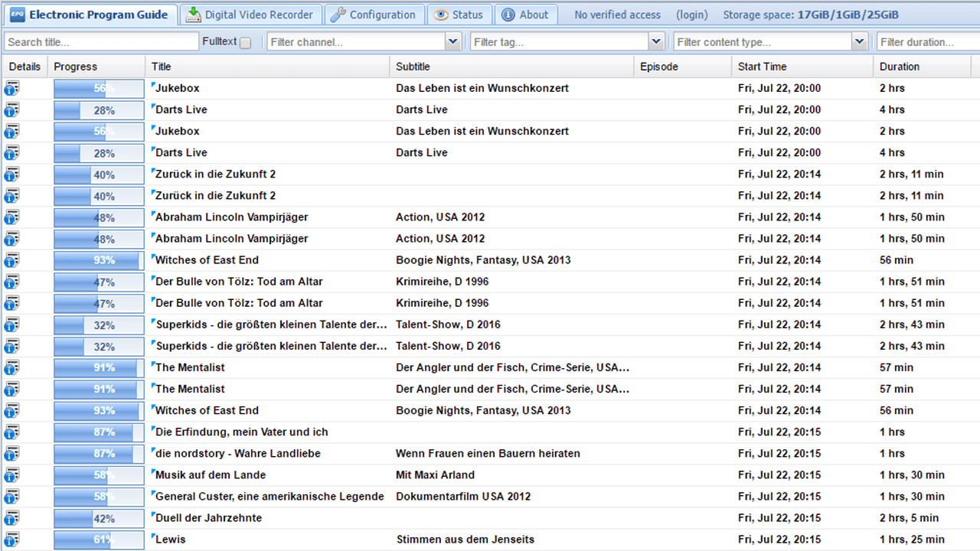Sort by the Title column header

click(162, 67)
